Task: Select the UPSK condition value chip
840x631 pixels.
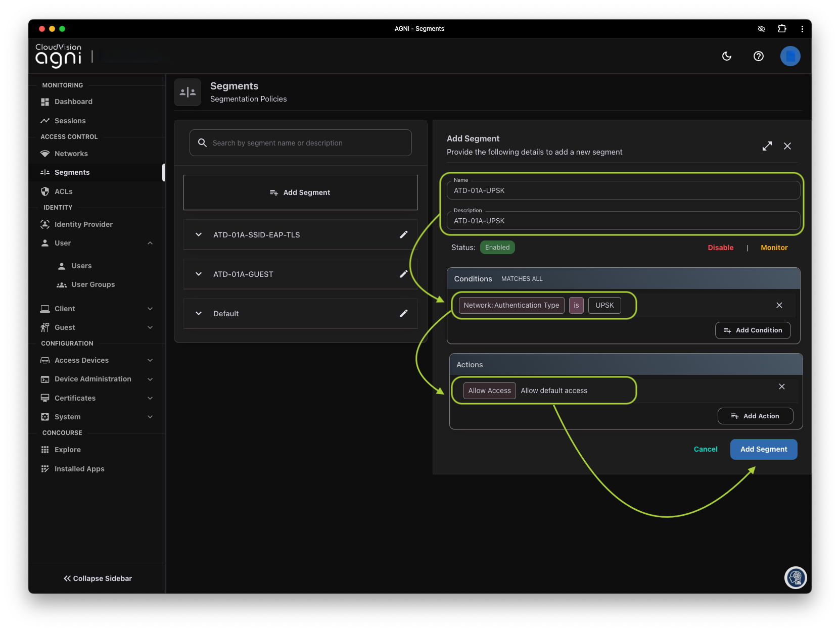Action: (604, 305)
